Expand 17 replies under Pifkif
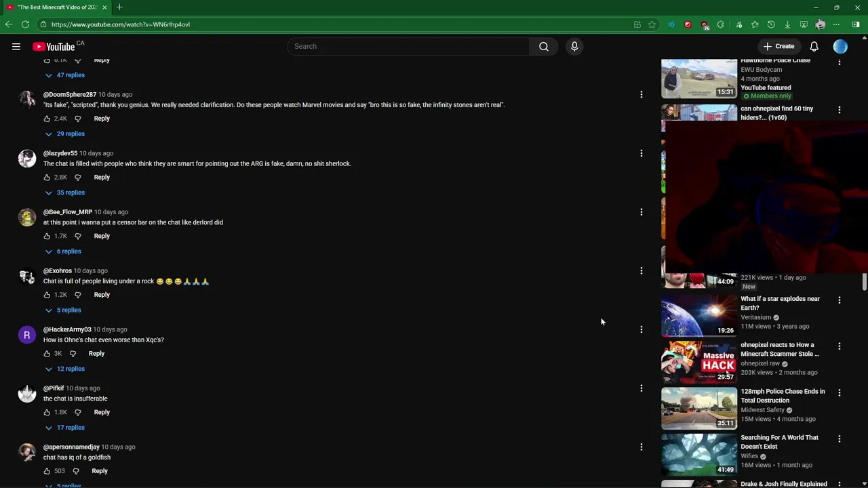The height and width of the screenshot is (488, 868). tap(64, 428)
